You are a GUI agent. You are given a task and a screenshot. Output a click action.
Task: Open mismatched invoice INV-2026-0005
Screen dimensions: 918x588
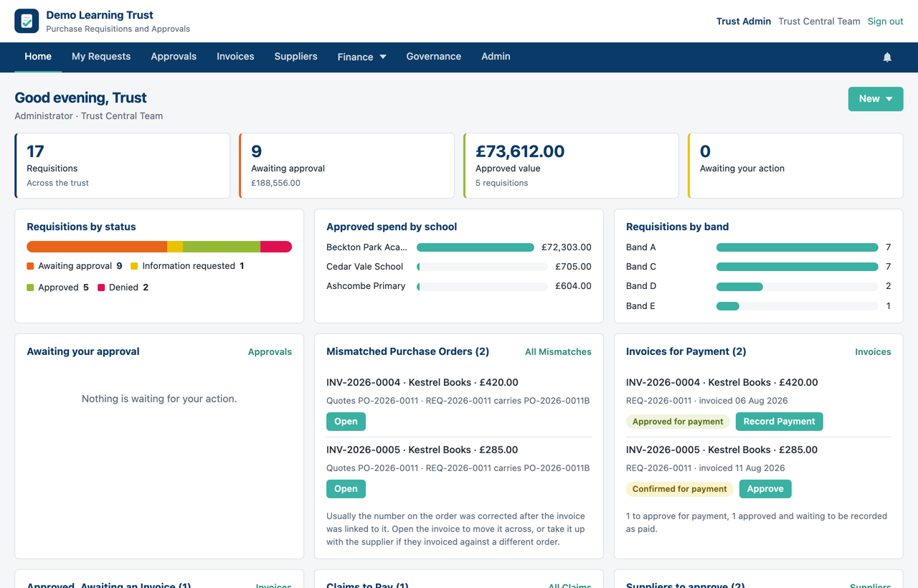click(x=346, y=489)
